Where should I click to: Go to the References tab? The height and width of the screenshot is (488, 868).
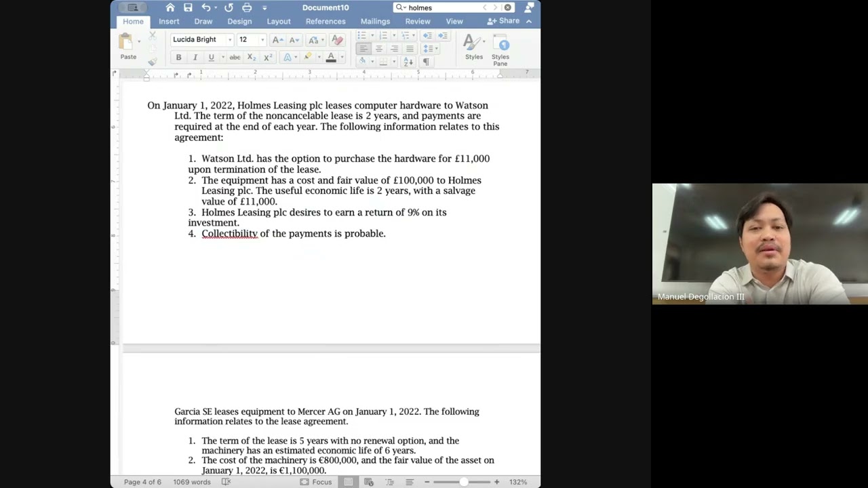pyautogui.click(x=325, y=21)
